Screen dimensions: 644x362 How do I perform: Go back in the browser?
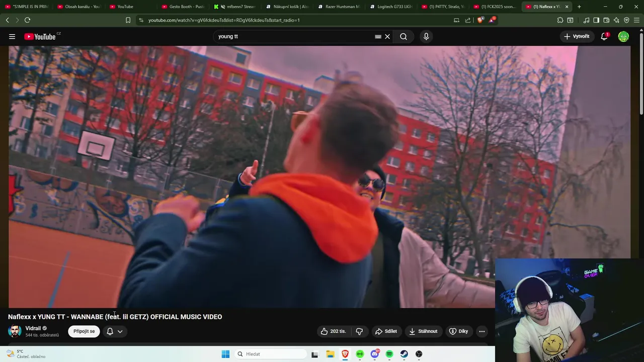7,20
